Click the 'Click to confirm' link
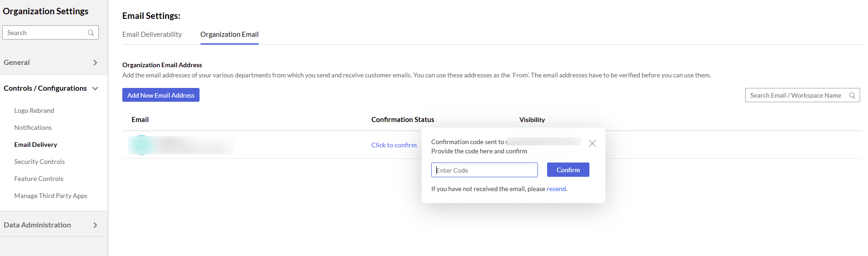Image resolution: width=868 pixels, height=256 pixels. (x=394, y=145)
